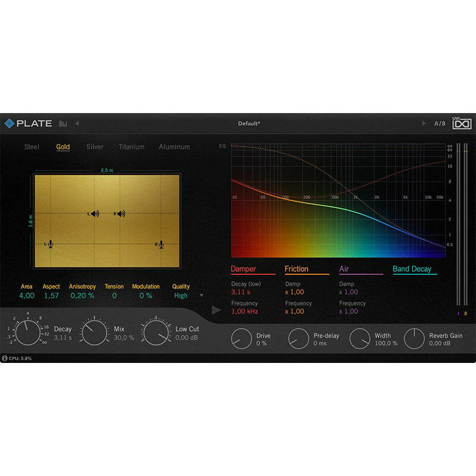Click the PLATE diamond logo icon
The height and width of the screenshot is (476, 476).
pyautogui.click(x=9, y=123)
